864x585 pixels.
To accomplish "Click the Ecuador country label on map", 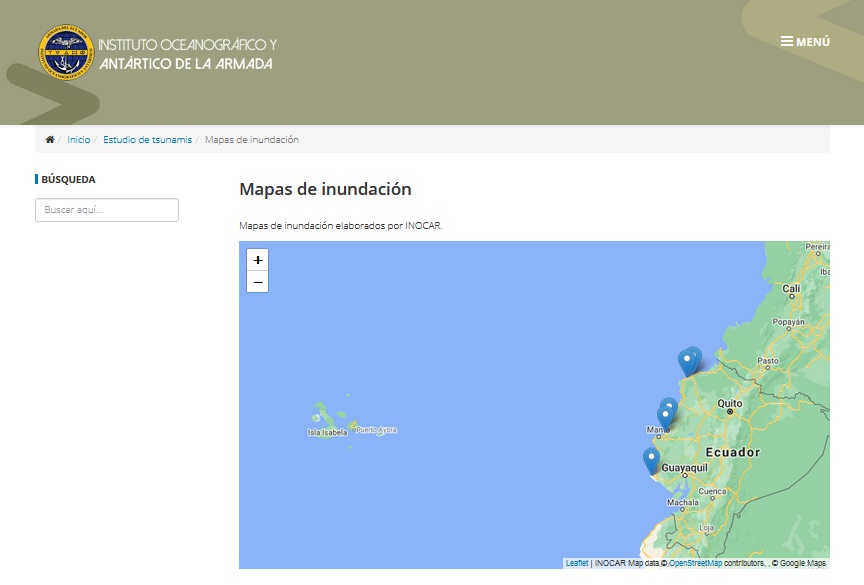I will pos(735,452).
